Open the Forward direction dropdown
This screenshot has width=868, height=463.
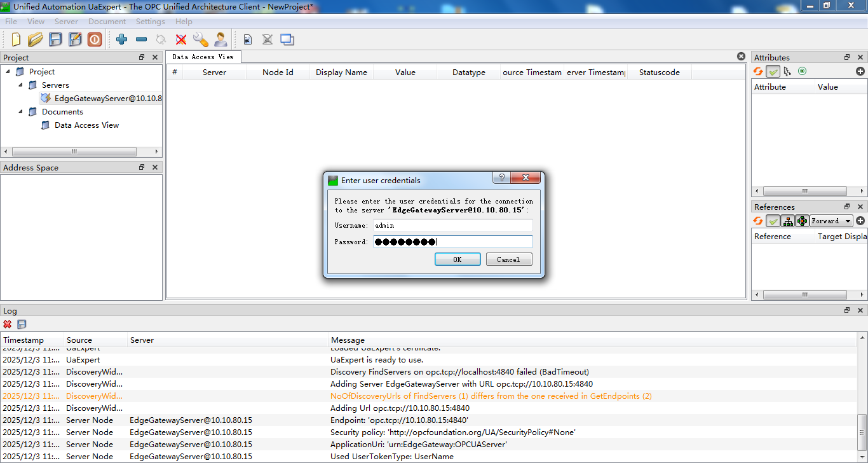tap(831, 221)
